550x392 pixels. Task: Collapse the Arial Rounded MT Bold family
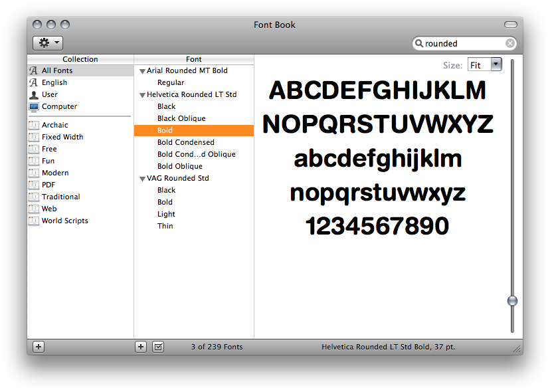142,70
